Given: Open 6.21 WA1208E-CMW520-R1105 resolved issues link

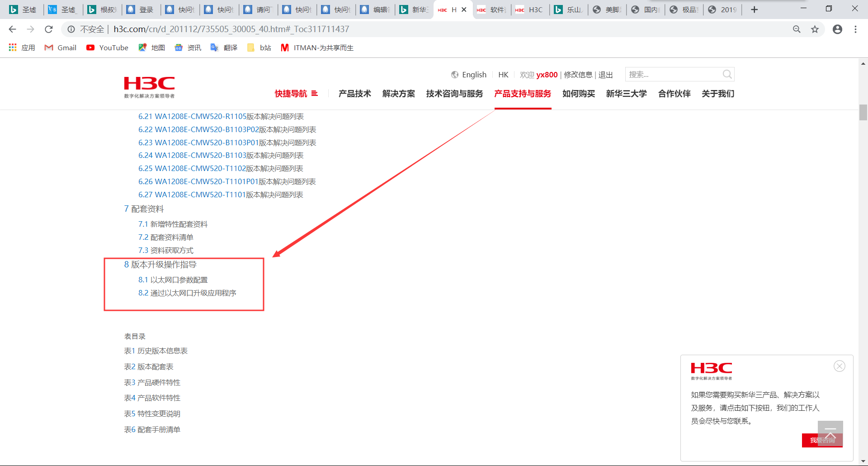Looking at the screenshot, I should [x=221, y=117].
